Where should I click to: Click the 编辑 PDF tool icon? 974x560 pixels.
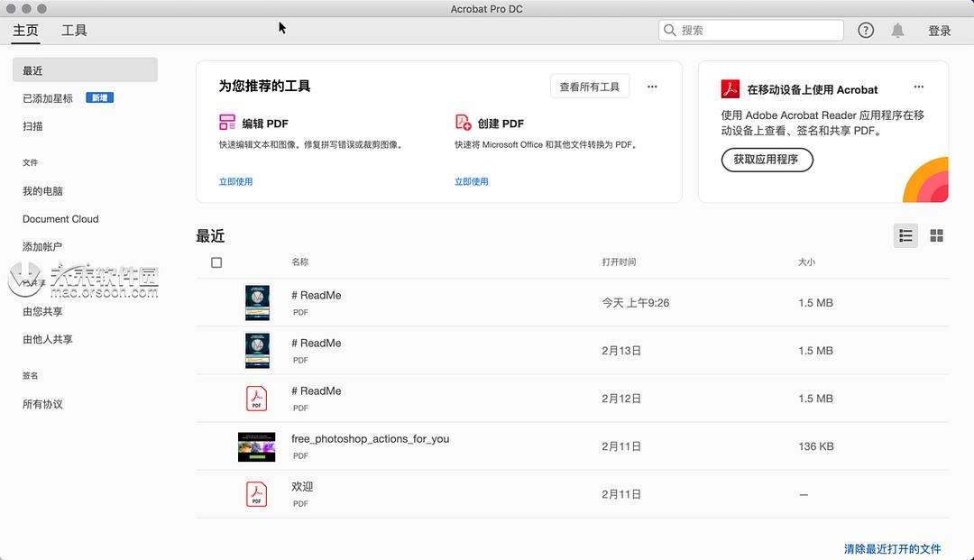pos(226,122)
